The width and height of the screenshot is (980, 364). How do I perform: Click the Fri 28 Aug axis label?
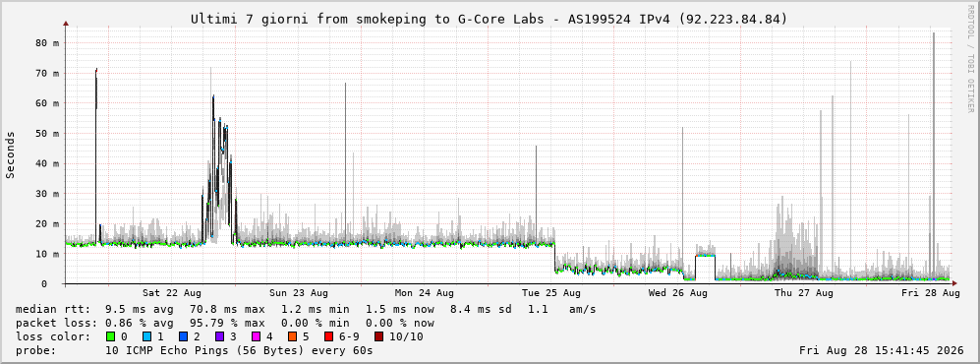(x=930, y=293)
